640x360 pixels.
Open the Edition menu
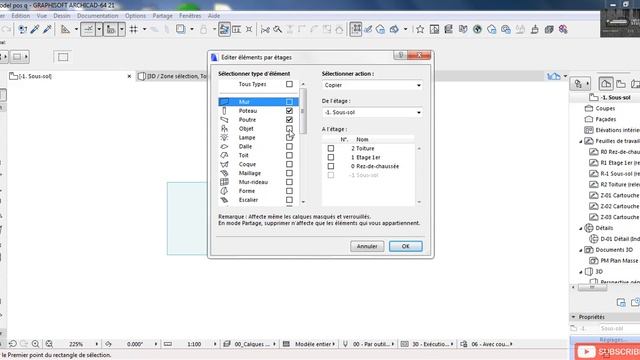coord(20,16)
